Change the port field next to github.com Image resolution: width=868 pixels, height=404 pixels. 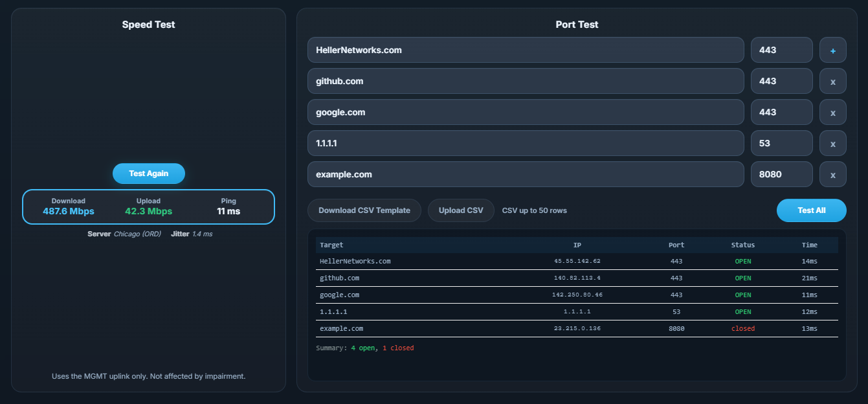tap(782, 81)
